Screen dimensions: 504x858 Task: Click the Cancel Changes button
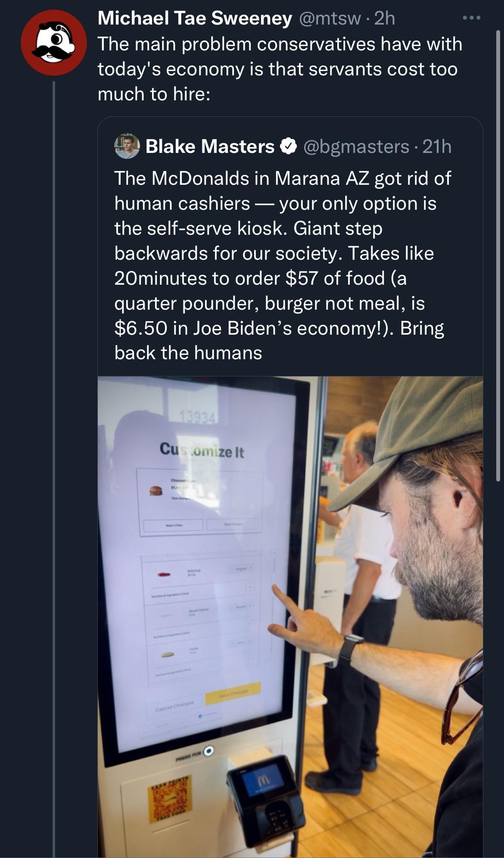click(174, 706)
